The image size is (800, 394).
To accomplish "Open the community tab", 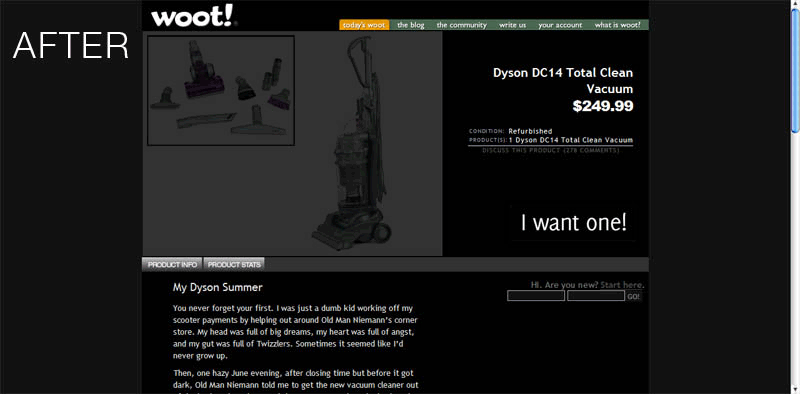I will pyautogui.click(x=462, y=25).
